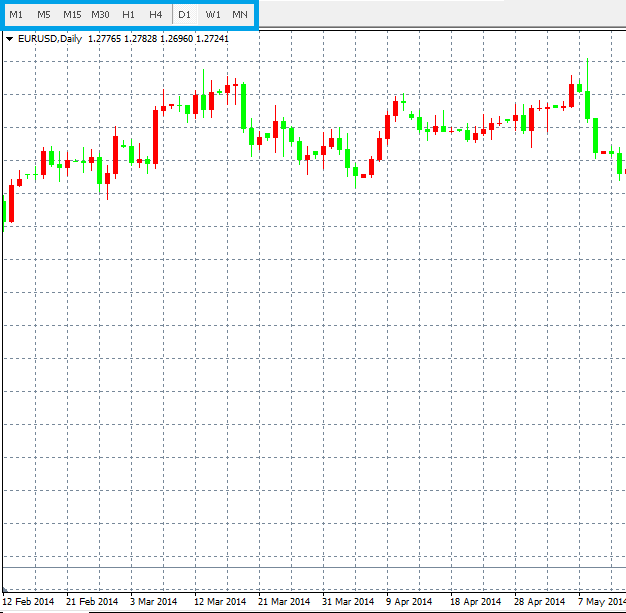Choose the M30 timeframe
The height and width of the screenshot is (613, 626).
click(x=100, y=15)
